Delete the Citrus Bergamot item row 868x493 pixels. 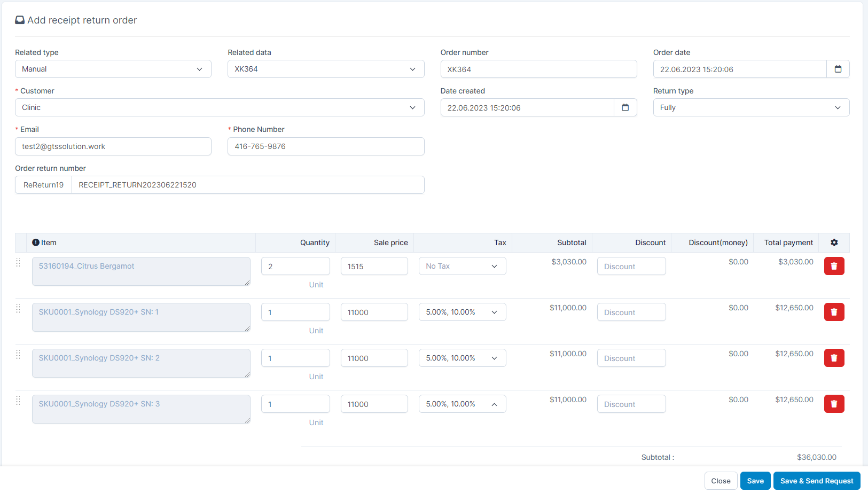point(834,266)
